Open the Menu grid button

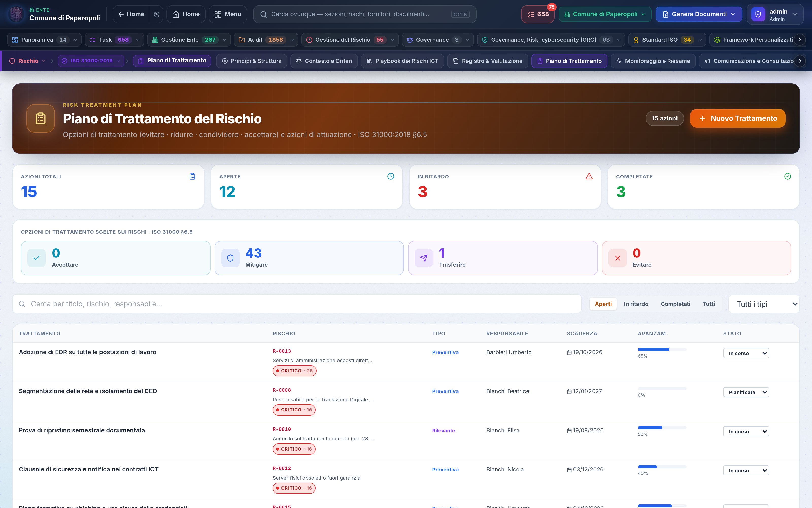click(x=228, y=14)
